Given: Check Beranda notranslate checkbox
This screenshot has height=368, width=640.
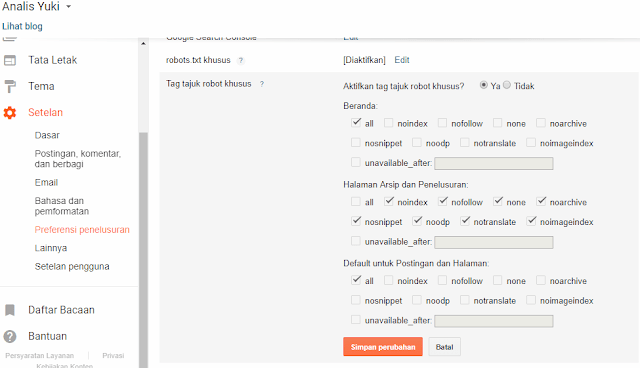Looking at the screenshot, I should 464,142.
